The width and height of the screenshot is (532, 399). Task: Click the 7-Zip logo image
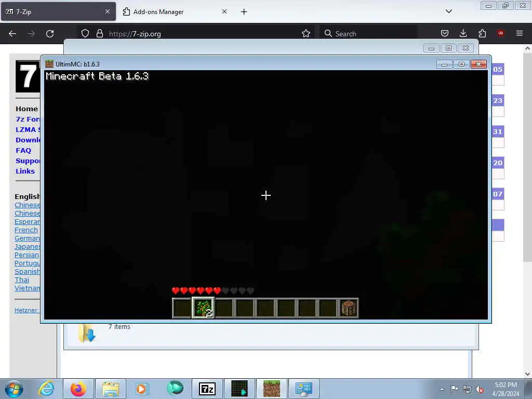(x=28, y=76)
